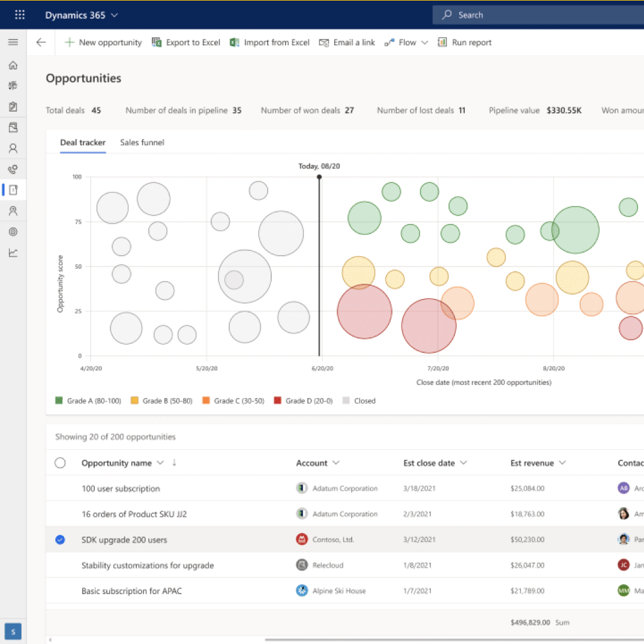Select the Import from Excel icon

(x=233, y=42)
